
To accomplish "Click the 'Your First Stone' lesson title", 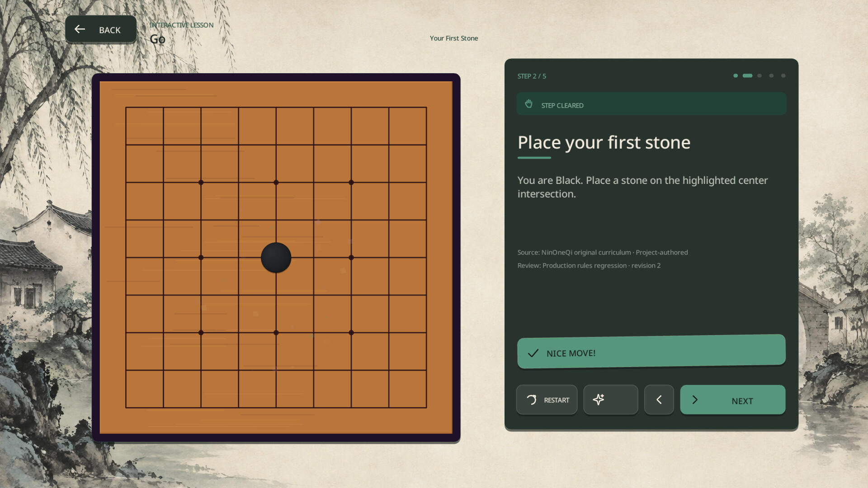I will tap(453, 38).
